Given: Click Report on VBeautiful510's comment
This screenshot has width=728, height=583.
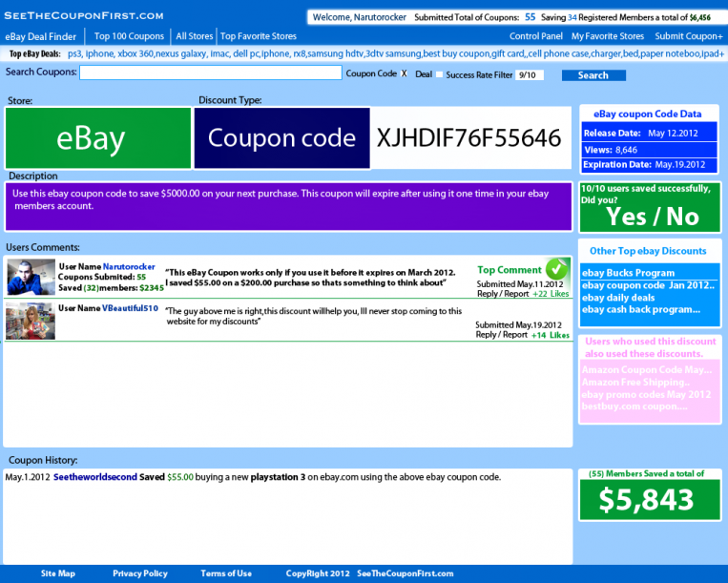Looking at the screenshot, I should point(515,335).
